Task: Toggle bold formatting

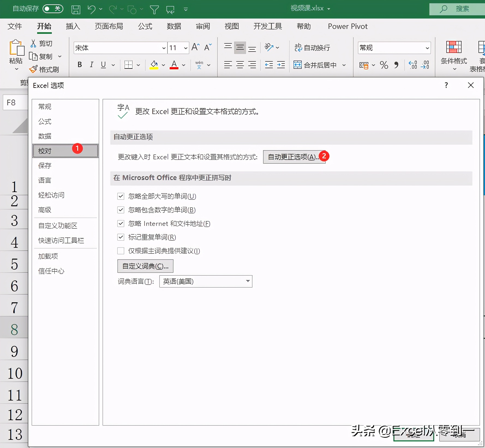Action: point(80,65)
